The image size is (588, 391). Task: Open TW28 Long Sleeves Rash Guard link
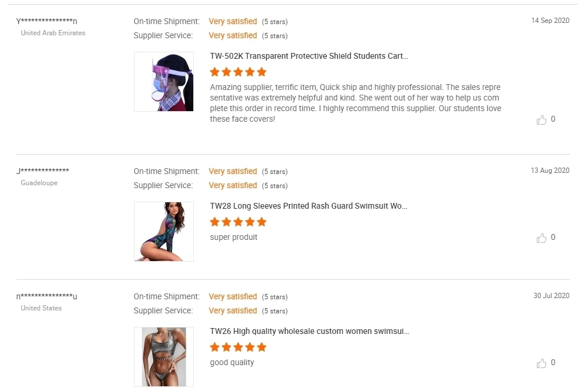tap(309, 206)
